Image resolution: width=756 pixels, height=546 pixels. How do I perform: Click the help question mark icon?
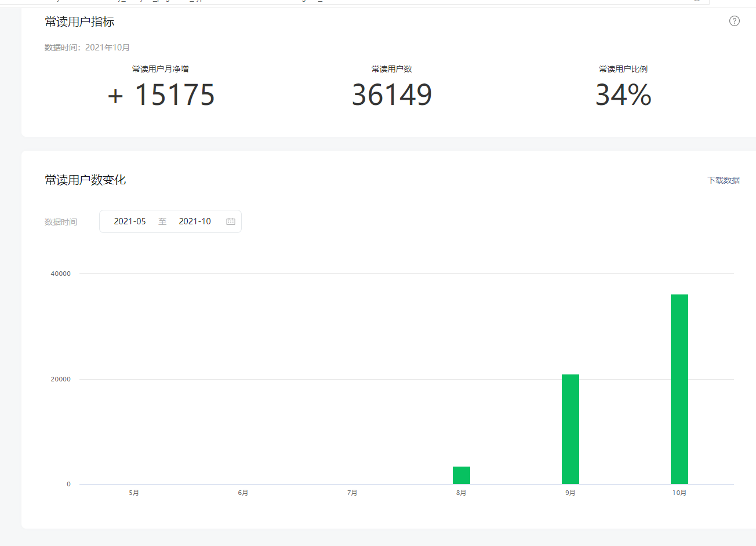(x=734, y=21)
